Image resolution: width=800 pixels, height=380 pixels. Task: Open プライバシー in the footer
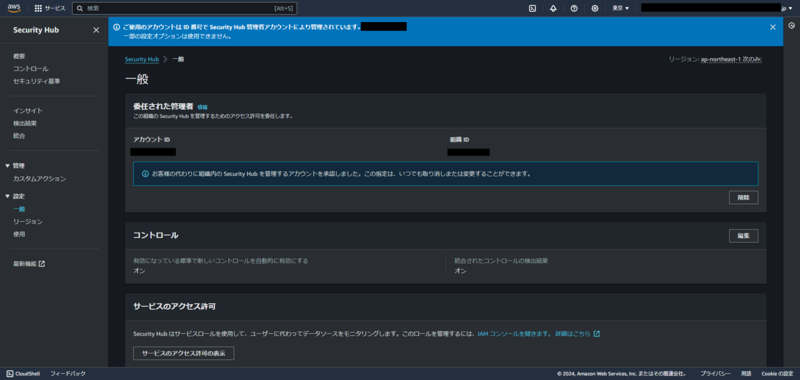(x=715, y=374)
